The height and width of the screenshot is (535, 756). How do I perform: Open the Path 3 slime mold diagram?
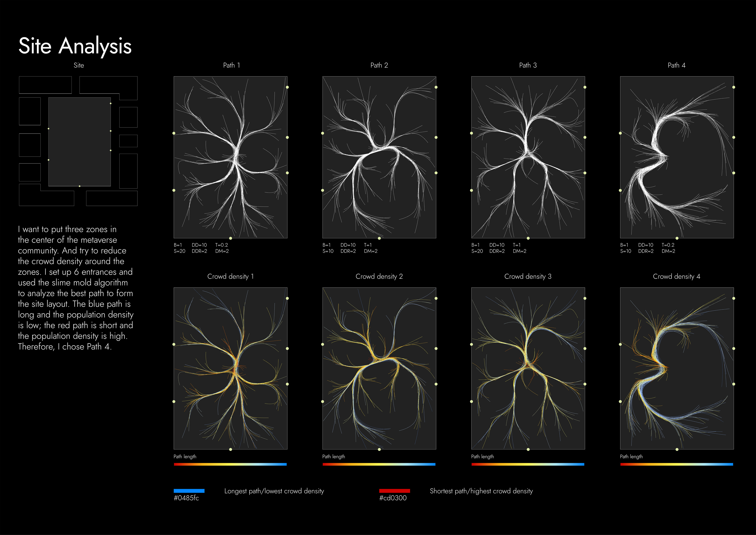point(528,157)
